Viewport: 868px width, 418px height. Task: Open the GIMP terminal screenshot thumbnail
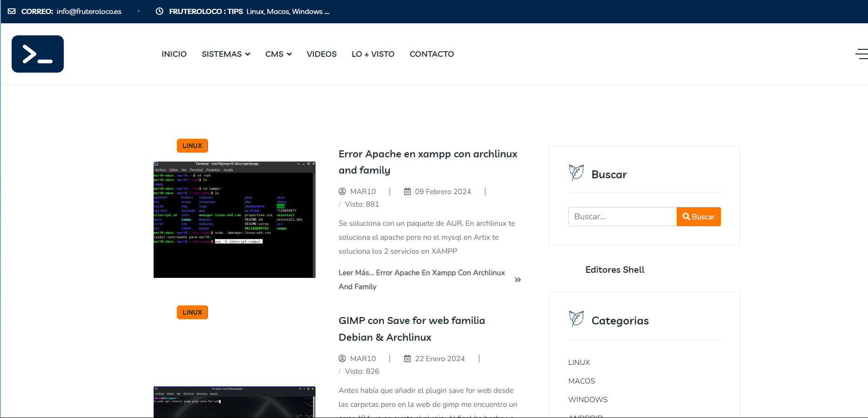coord(235,402)
